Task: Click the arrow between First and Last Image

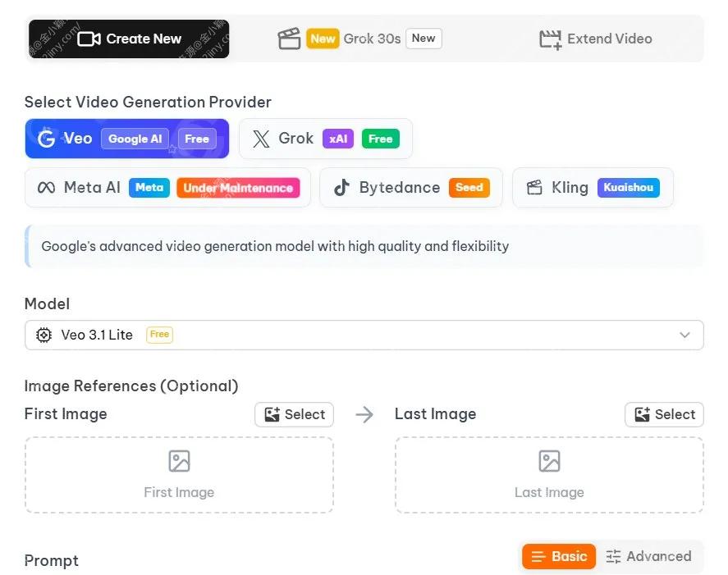Action: [x=364, y=414]
